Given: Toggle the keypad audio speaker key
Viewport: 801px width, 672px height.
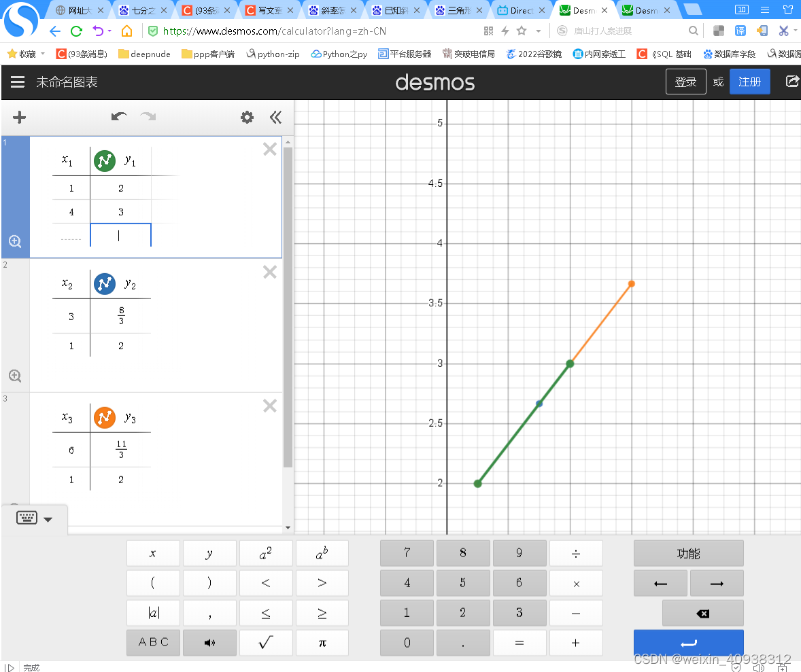Looking at the screenshot, I should [x=209, y=642].
